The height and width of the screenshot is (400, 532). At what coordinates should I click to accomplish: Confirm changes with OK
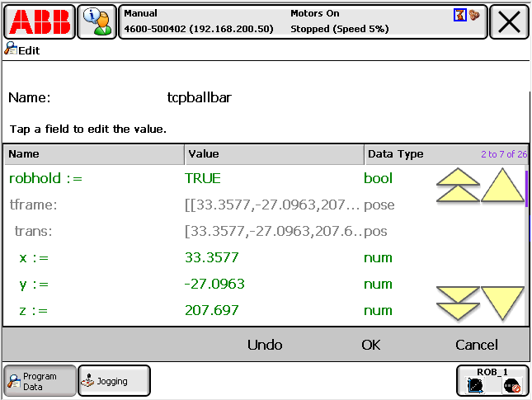(371, 345)
